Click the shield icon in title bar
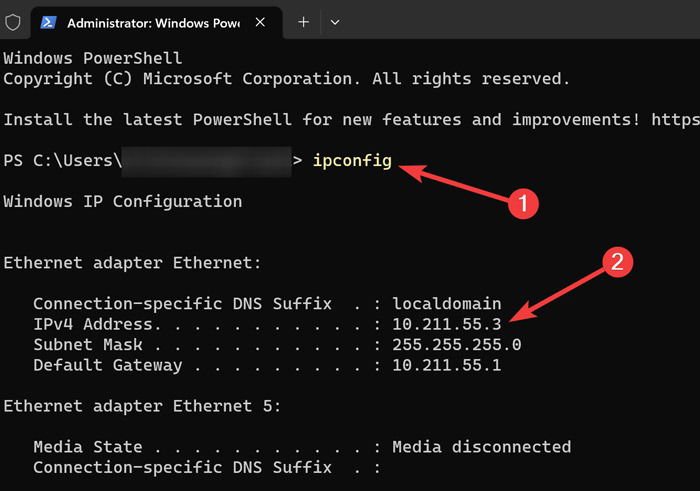The image size is (700, 491). click(x=13, y=22)
